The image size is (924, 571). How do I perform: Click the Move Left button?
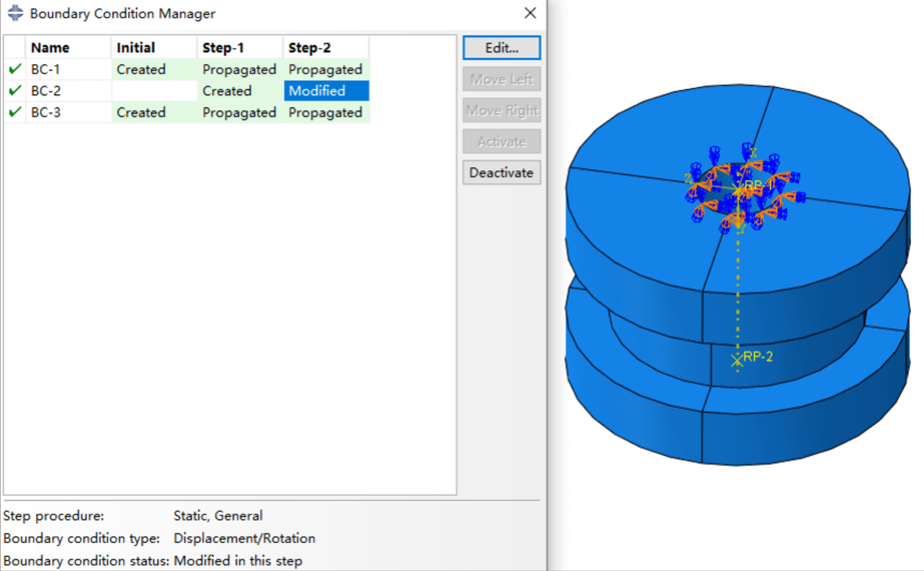[502, 79]
